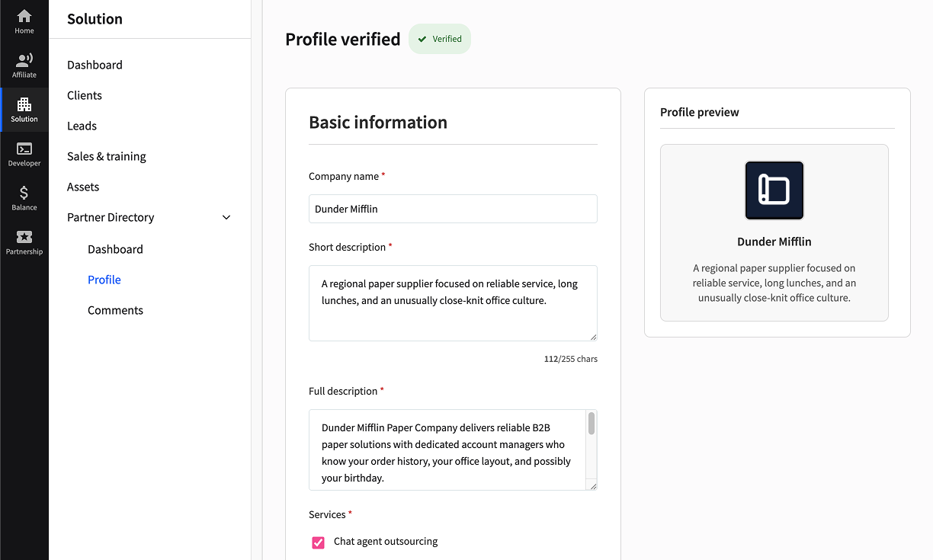Click the Affiliate icon in the left rail
Screen dimensions: 933x560
click(24, 61)
